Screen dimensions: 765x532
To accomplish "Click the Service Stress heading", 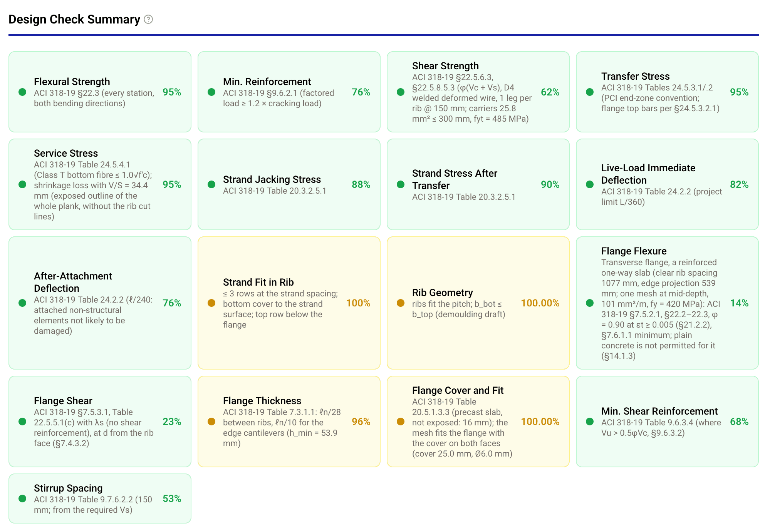I will click(x=66, y=153).
